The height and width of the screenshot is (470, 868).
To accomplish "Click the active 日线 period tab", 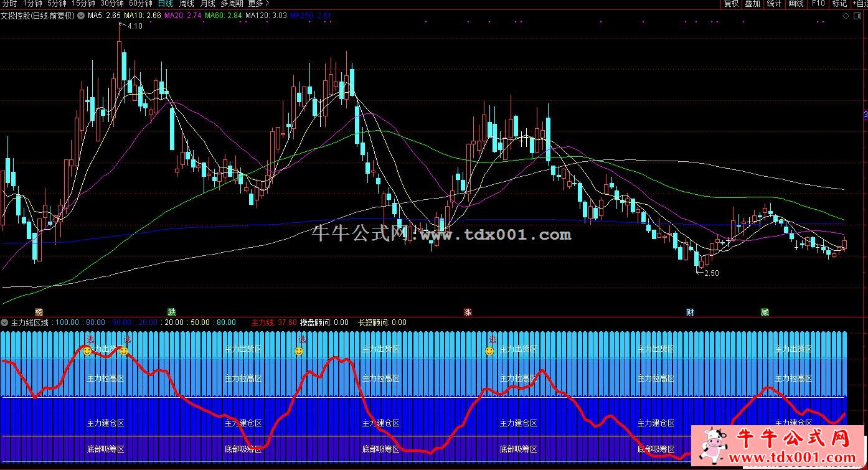I will pyautogui.click(x=165, y=4).
